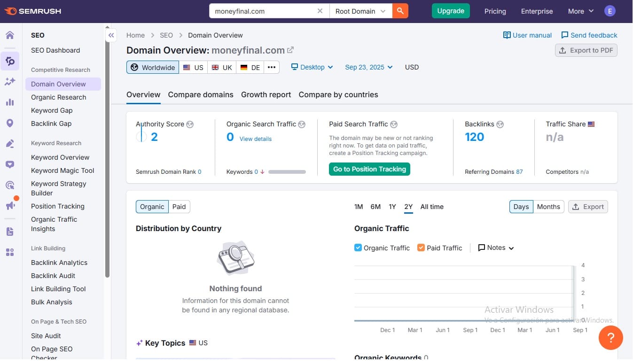Click the orange help question mark button
Viewport: 633px width, 364px height.
[x=610, y=338]
